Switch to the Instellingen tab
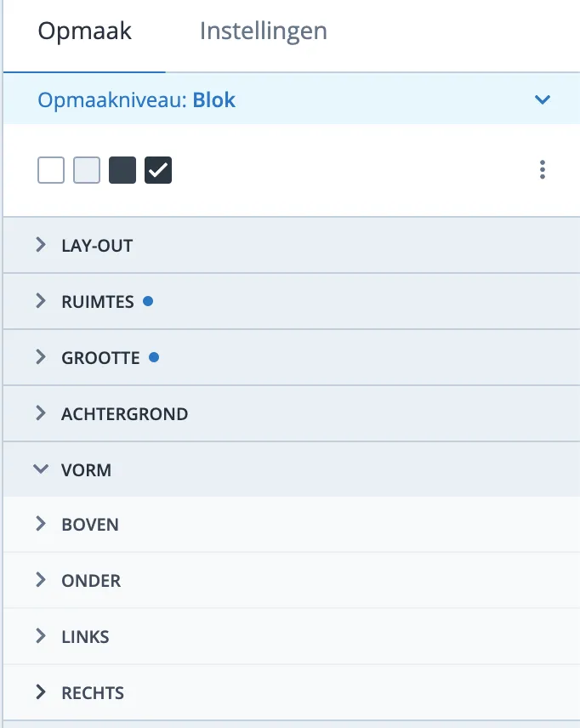 (263, 31)
